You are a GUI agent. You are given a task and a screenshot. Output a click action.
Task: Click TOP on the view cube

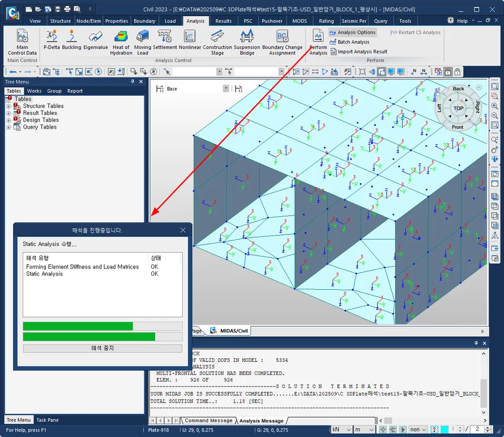click(458, 108)
